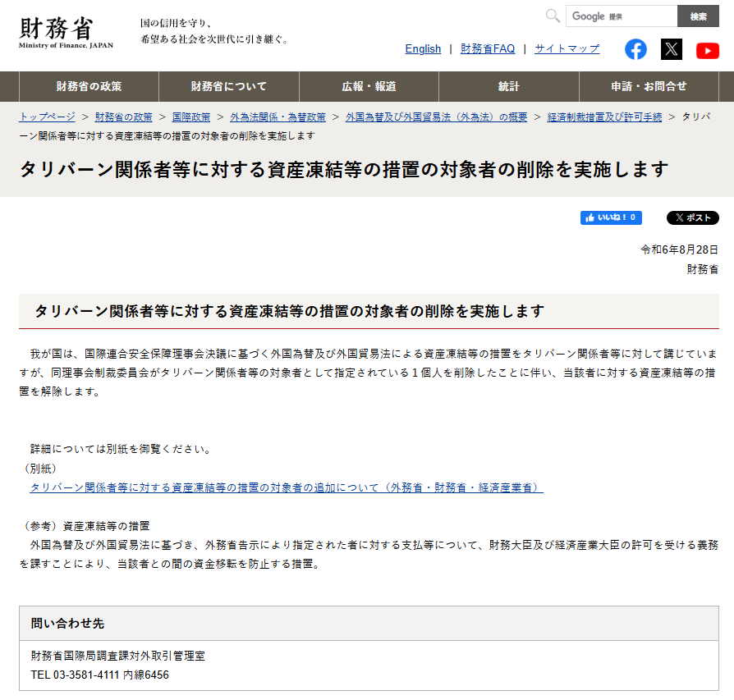Click the magnifying glass search icon

(553, 16)
